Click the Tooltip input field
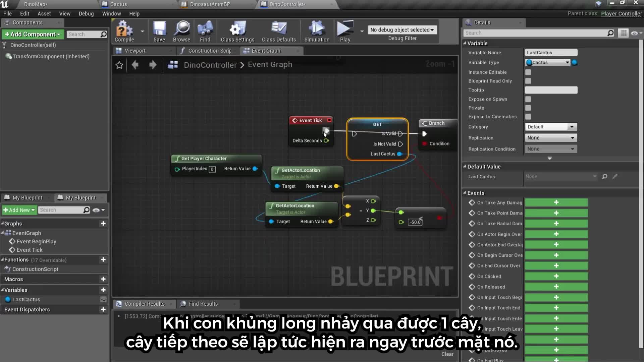 551,90
